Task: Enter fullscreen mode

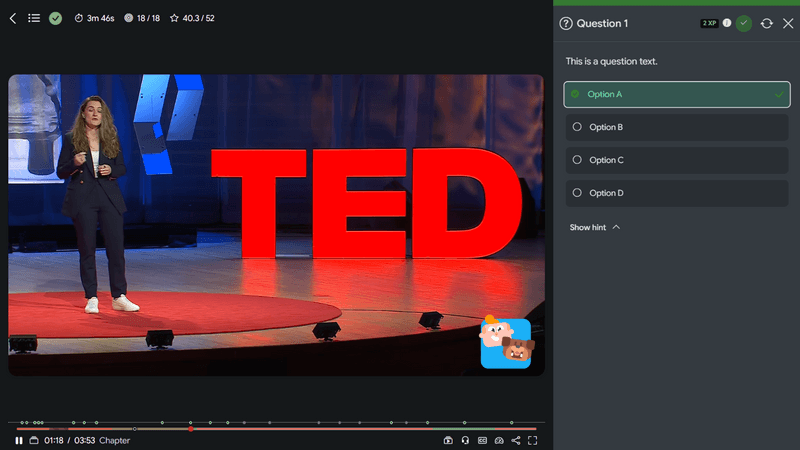Action: [x=533, y=440]
